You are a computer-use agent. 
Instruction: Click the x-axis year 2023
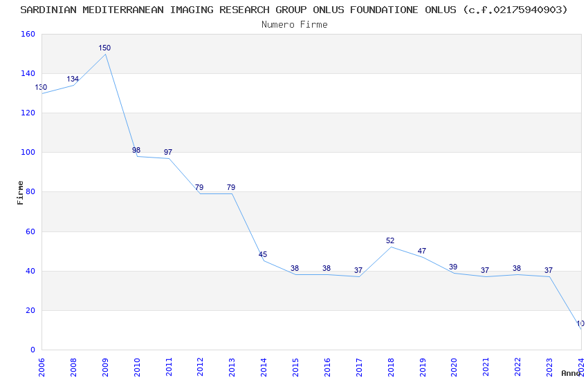coord(549,367)
